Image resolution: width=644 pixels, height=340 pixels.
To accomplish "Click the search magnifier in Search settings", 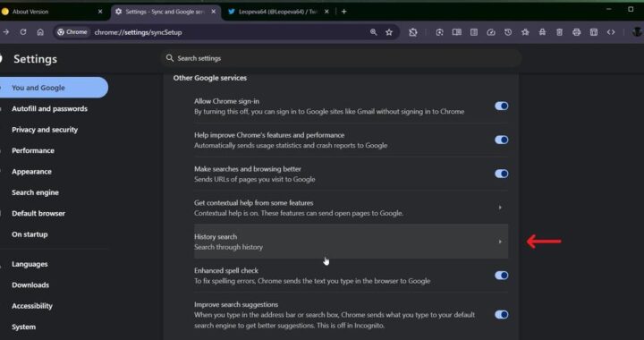I will coord(170,58).
